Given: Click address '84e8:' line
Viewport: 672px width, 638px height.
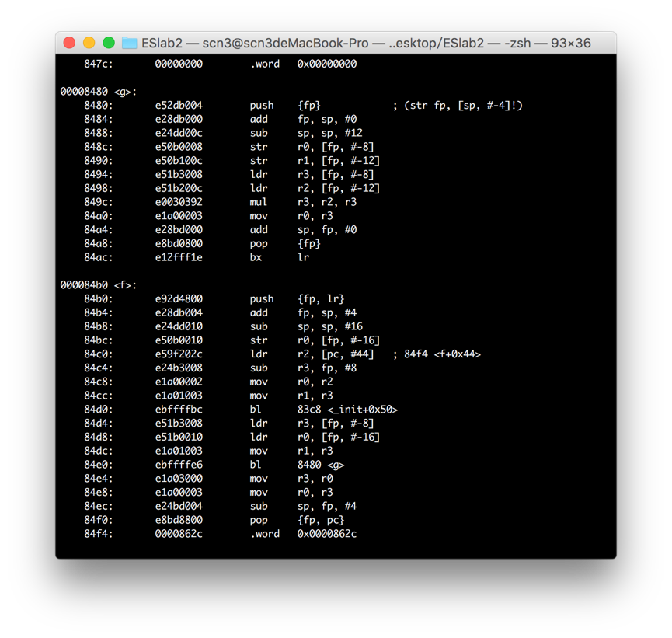Looking at the screenshot, I should click(99, 492).
